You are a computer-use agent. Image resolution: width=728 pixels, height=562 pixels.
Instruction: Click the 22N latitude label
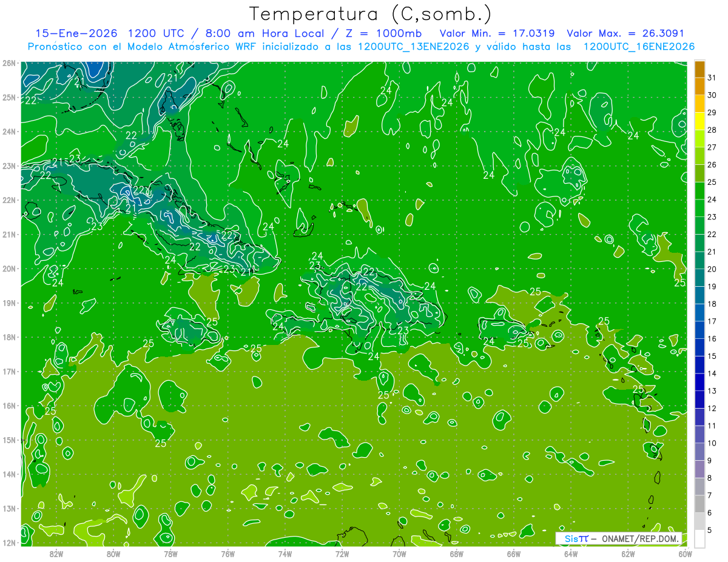9,200
